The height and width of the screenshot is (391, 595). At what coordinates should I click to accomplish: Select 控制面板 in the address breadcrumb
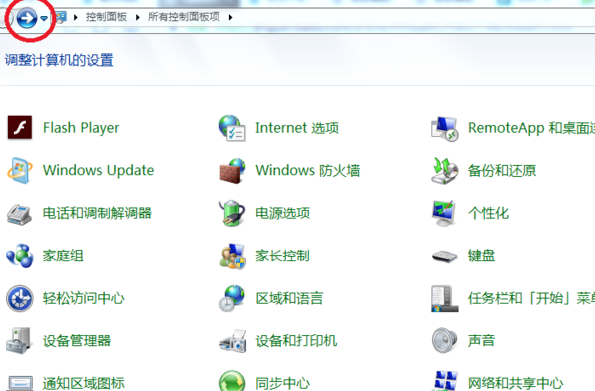(x=106, y=17)
